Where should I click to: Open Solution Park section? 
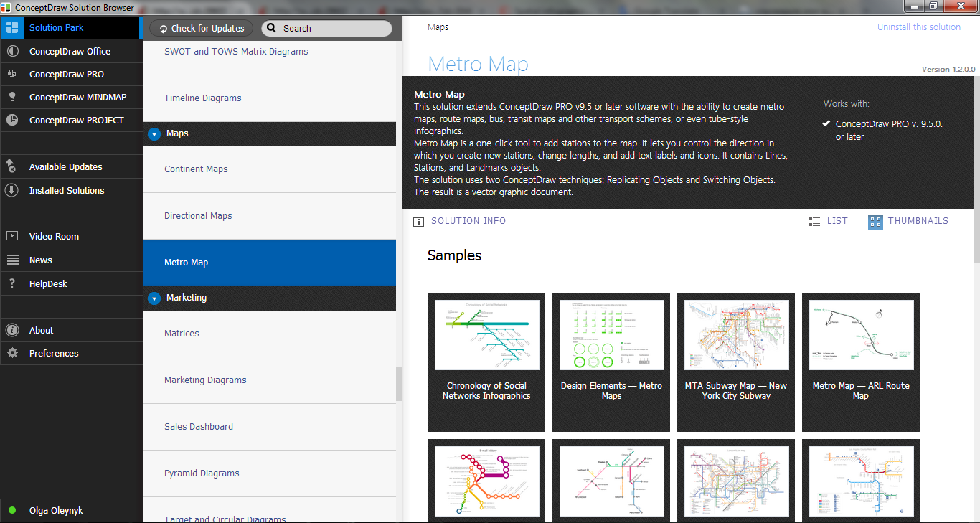click(70, 28)
